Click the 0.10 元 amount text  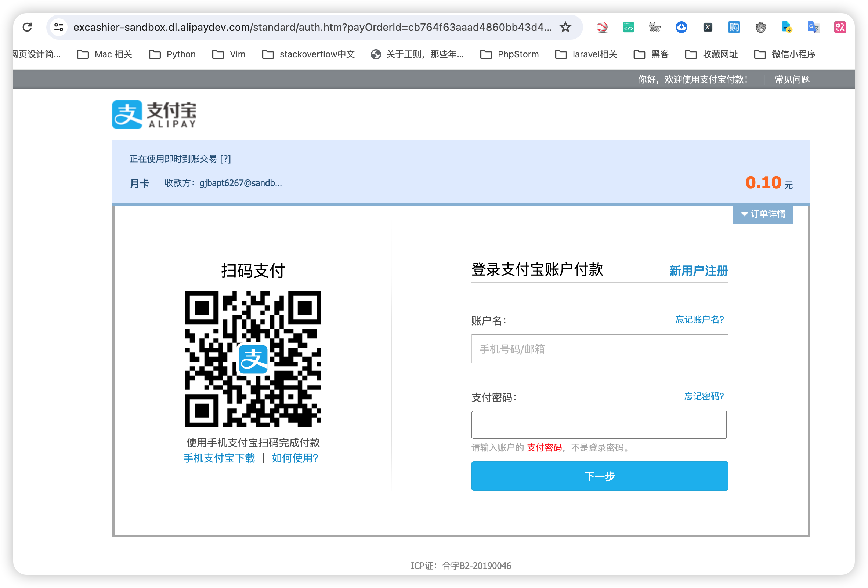[x=768, y=182]
